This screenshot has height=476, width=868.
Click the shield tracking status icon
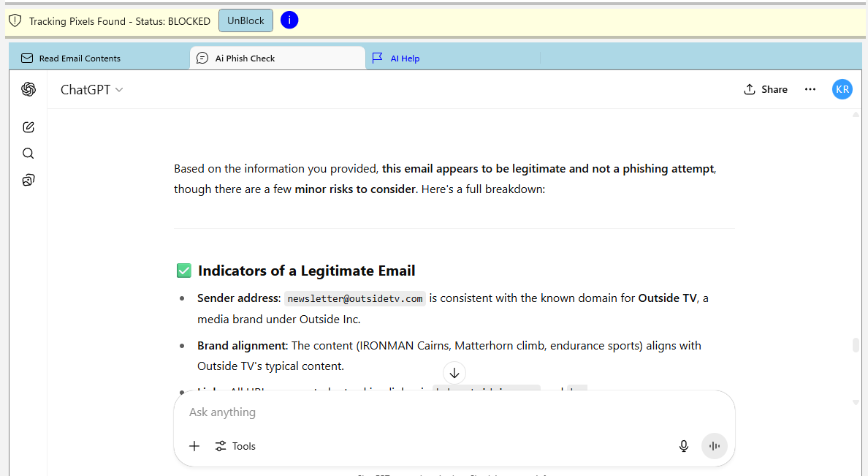tap(15, 21)
